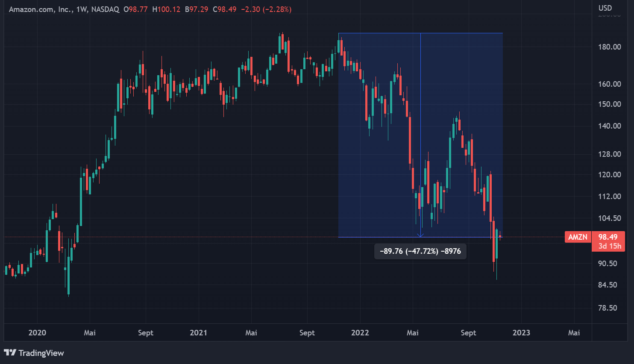Click the 3d 15h bar countdown

coord(609,246)
